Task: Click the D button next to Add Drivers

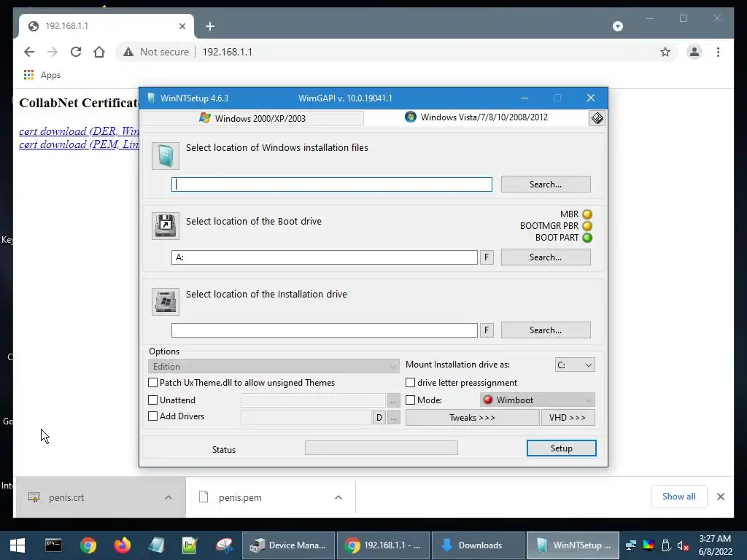Action: tap(379, 418)
